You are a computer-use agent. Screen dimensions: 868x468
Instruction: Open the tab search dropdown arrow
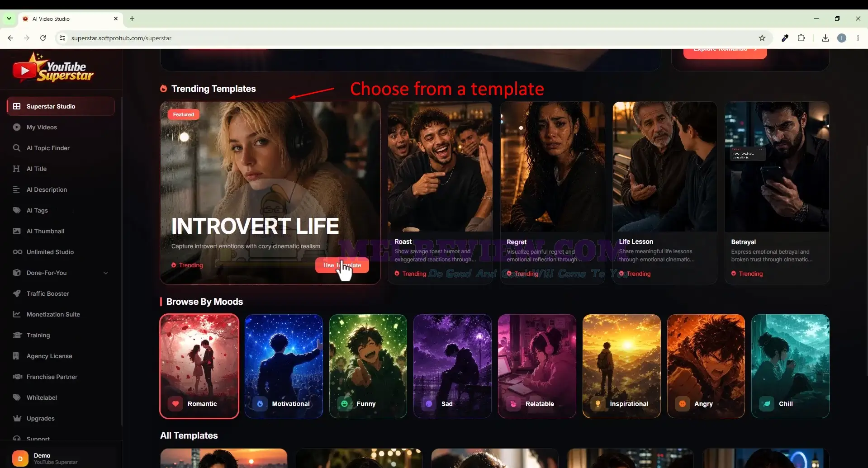coord(9,19)
